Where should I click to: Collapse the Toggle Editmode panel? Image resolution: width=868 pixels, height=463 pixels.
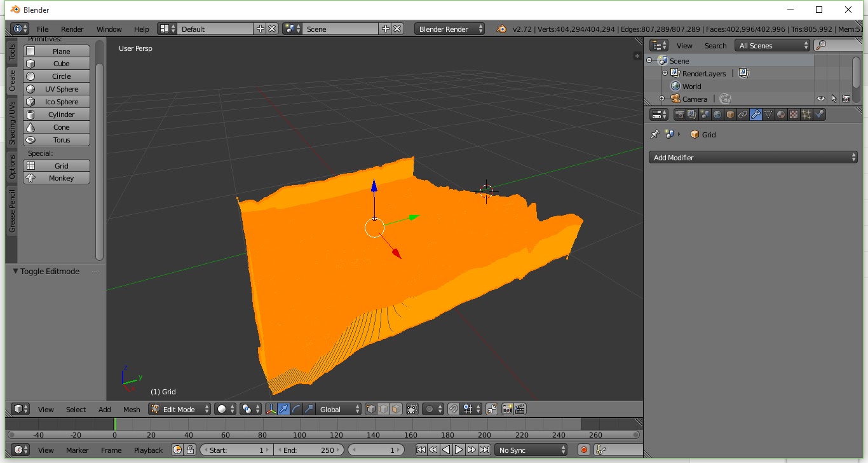pos(16,271)
